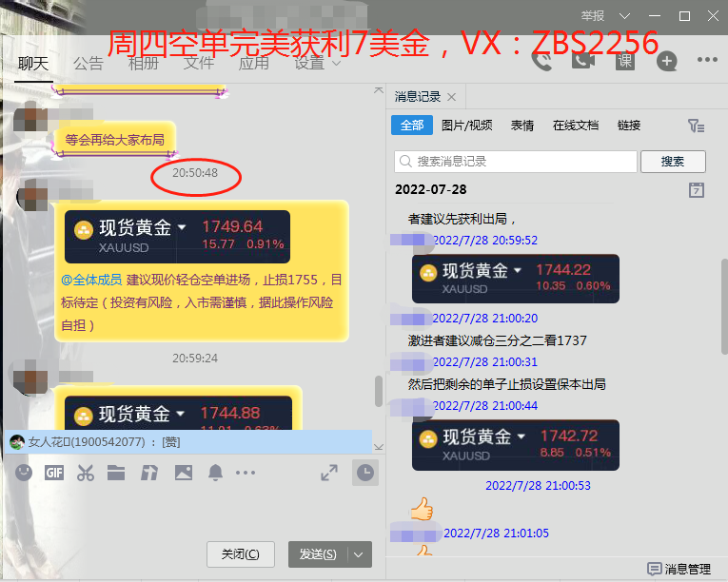This screenshot has width=728, height=582.
Task: Click the GIF sticker icon
Action: [x=54, y=473]
